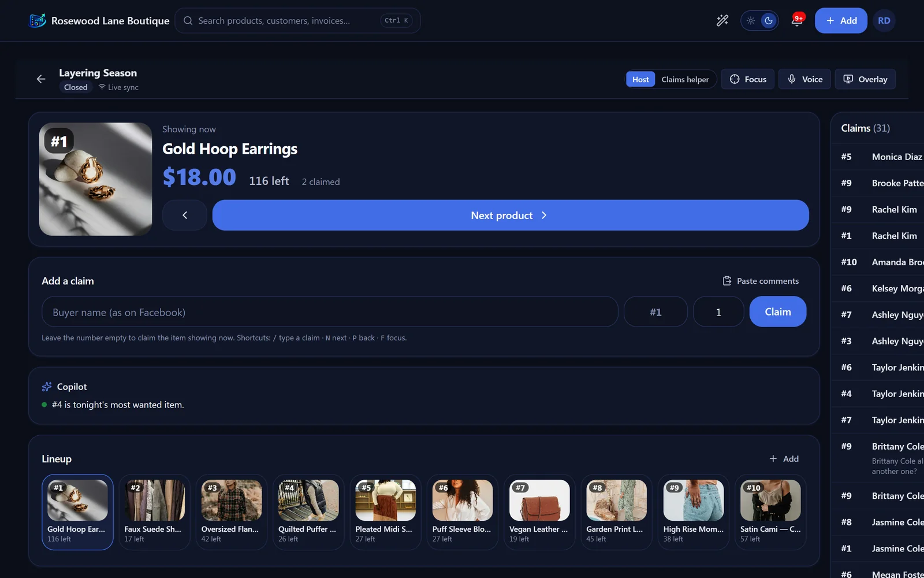Open Kelsey Morg claim row #6
Viewport: 924px width, 578px height.
coord(878,288)
